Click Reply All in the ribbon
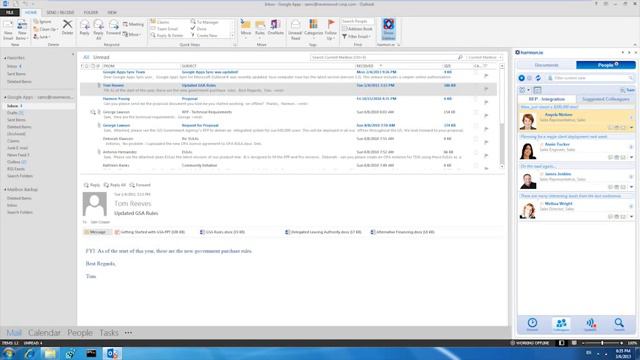The width and height of the screenshot is (640, 360). [98, 29]
